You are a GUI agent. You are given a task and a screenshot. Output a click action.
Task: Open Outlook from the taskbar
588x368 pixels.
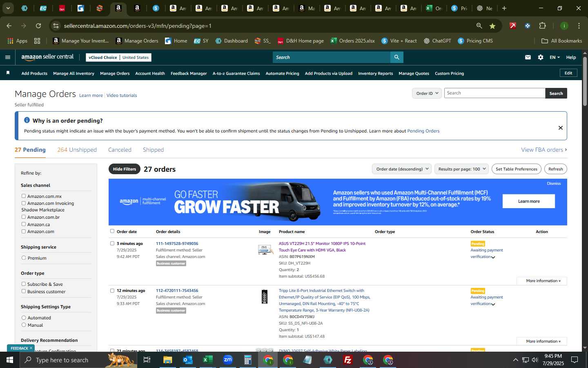188,360
